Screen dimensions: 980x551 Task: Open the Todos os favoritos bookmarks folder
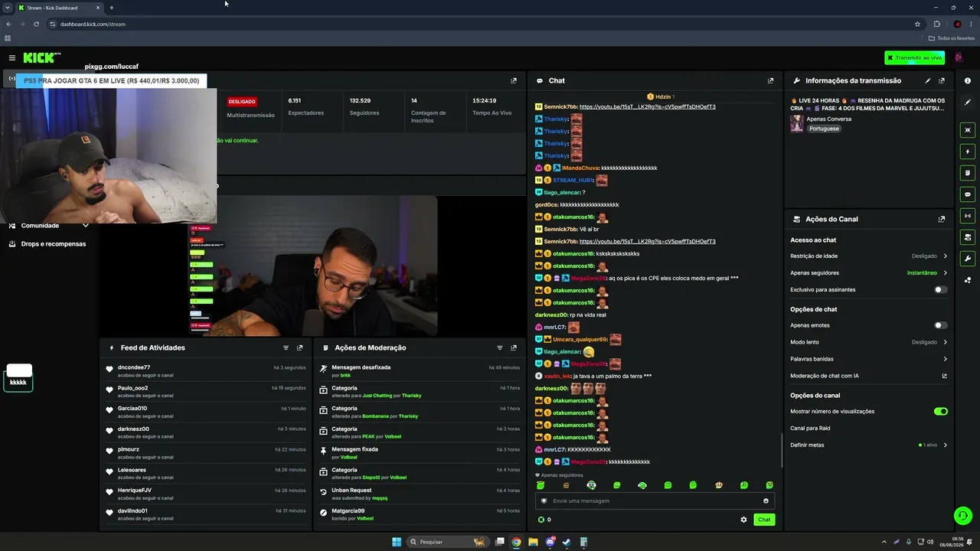coord(952,38)
